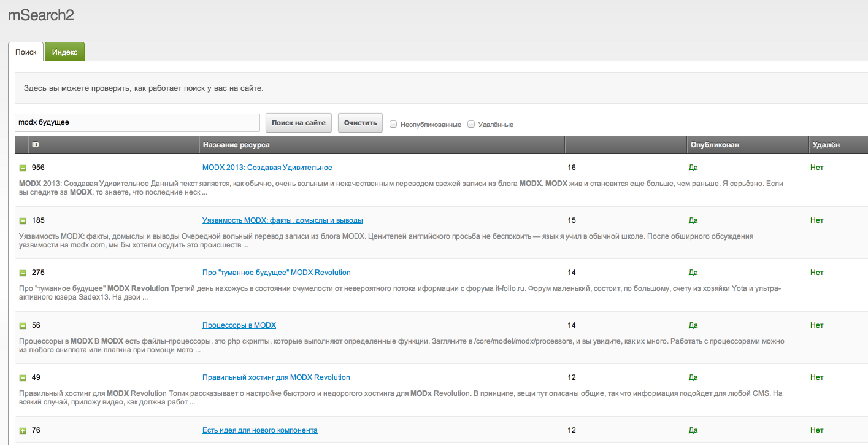Click excerpt text under row 56
868x445 pixels.
[401, 346]
